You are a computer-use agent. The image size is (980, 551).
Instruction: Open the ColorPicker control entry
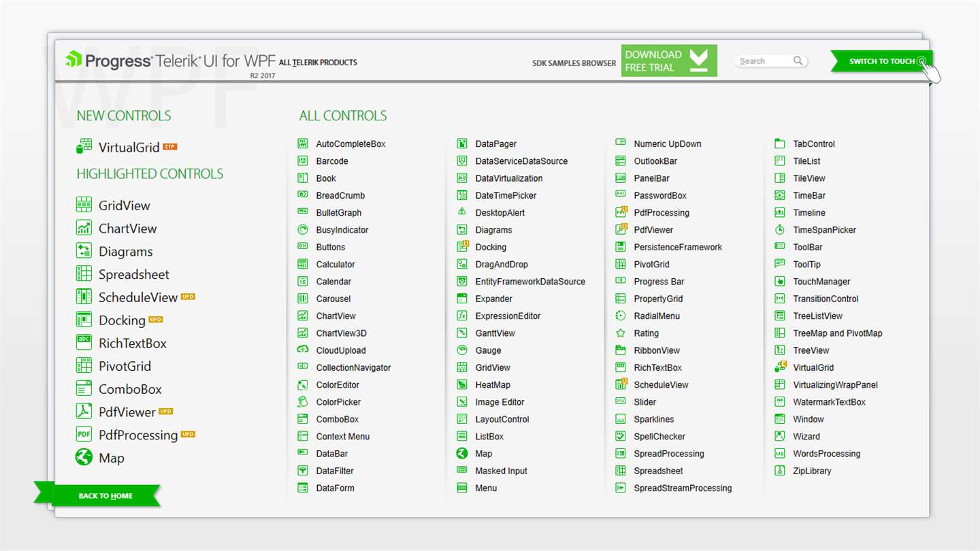coord(338,402)
